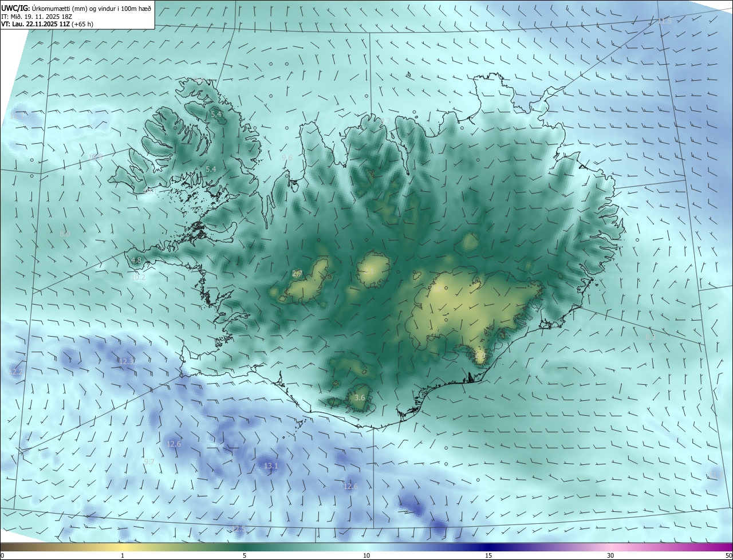The width and height of the screenshot is (733, 560).
Task: Click the 10.2 value label on the map
Action: pyautogui.click(x=138, y=277)
